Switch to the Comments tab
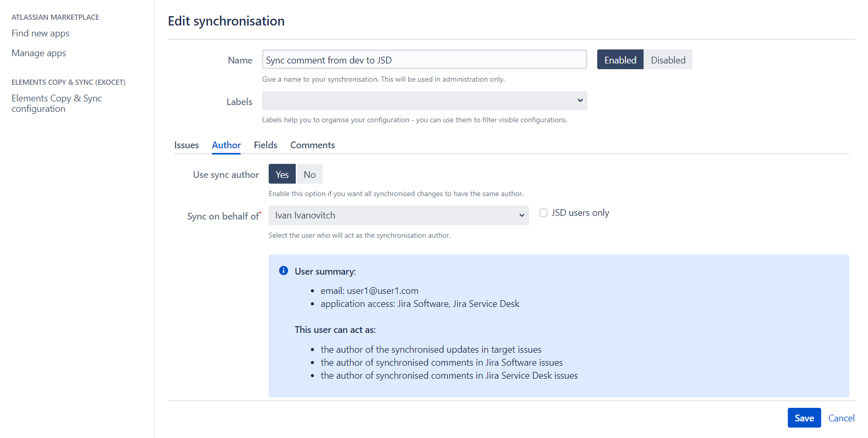The width and height of the screenshot is (868, 438). pos(312,145)
